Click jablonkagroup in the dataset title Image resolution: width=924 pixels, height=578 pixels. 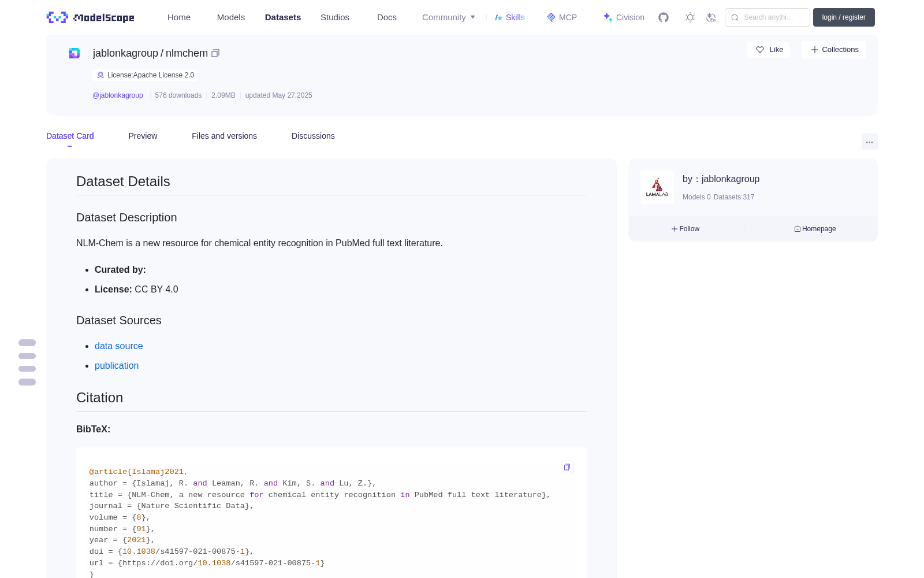tap(125, 53)
